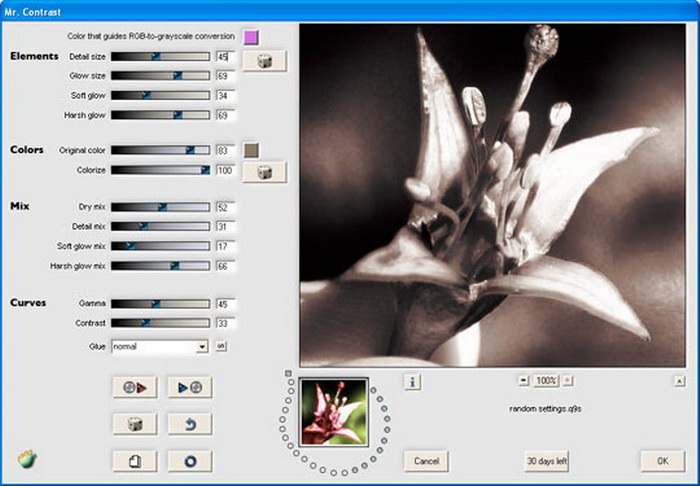Click the '30 days left' button
This screenshot has height=486, width=700.
(546, 461)
